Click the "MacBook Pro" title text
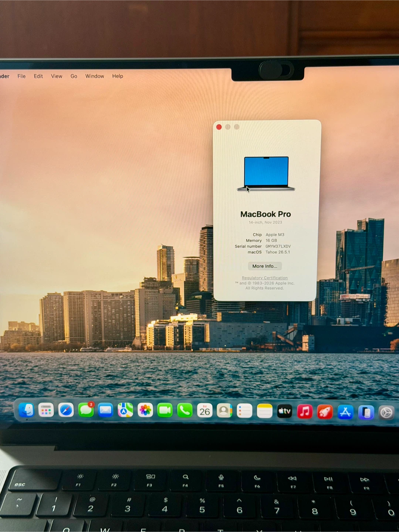Viewport: 399px width, 532px height. 266,214
